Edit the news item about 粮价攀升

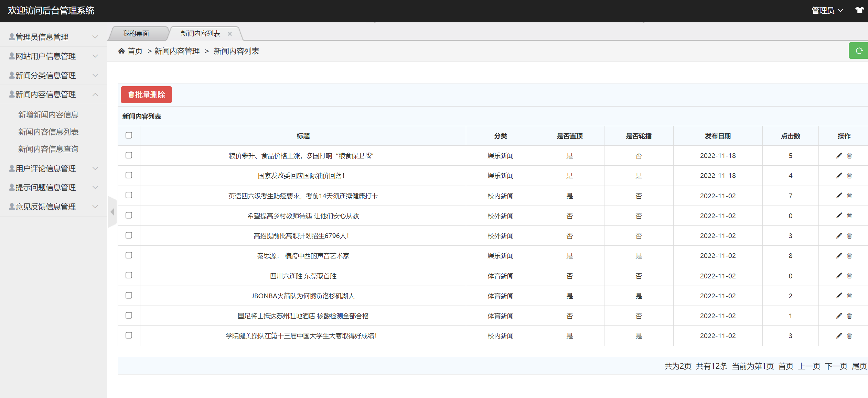tap(838, 155)
